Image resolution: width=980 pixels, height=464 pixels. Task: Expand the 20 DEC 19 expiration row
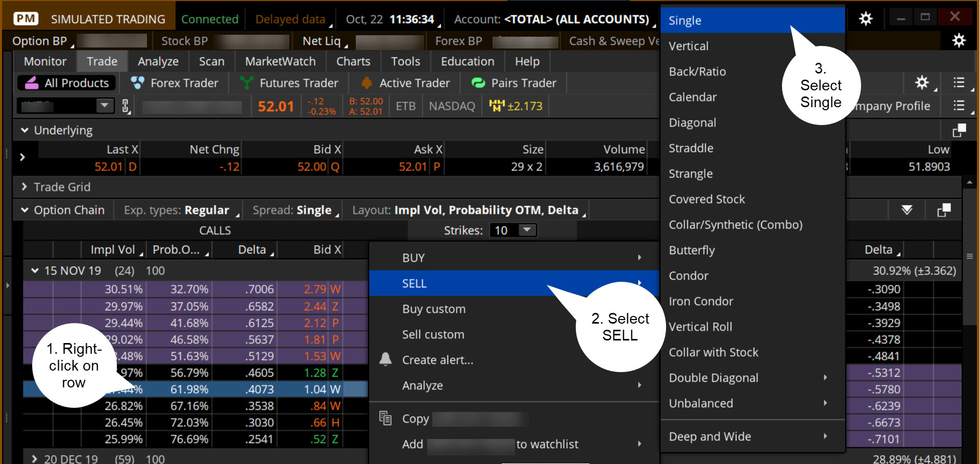35,458
